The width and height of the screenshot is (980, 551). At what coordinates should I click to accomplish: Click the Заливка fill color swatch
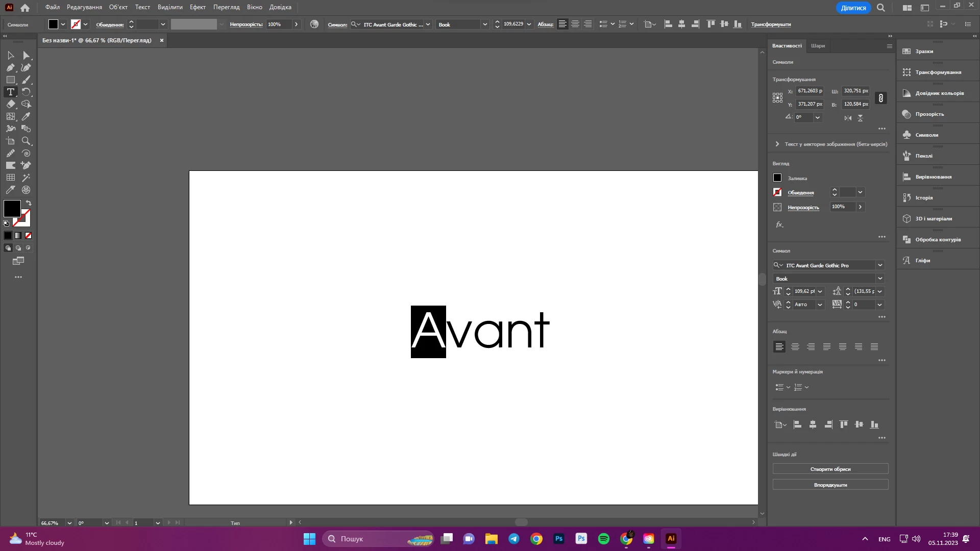tap(777, 178)
